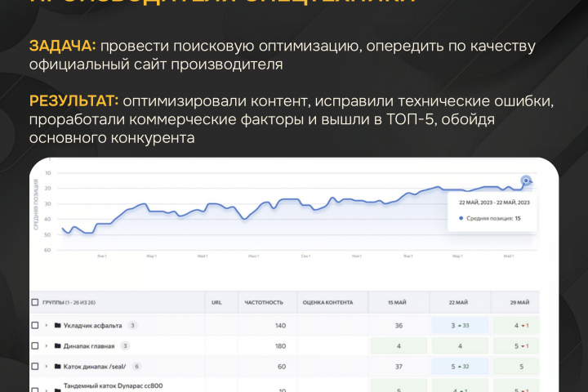Click frequency value 140 for Укладчик асфальта
588x392 pixels.
pos(280,326)
